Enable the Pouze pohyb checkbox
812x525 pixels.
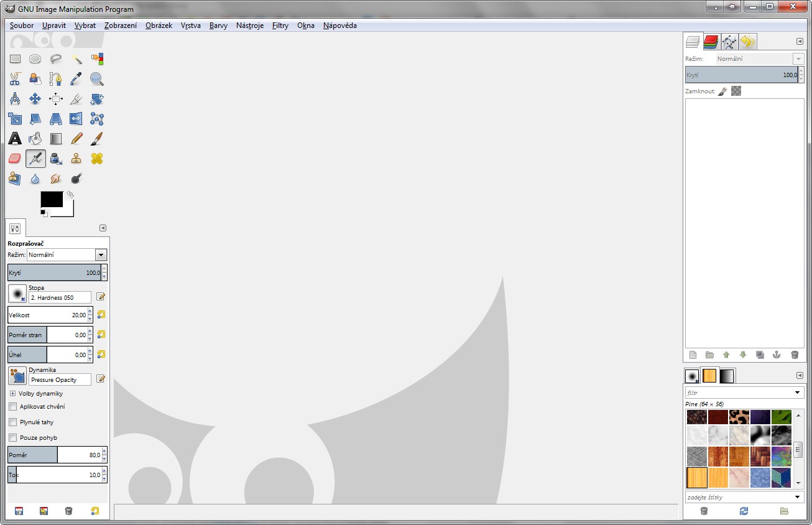(13, 438)
